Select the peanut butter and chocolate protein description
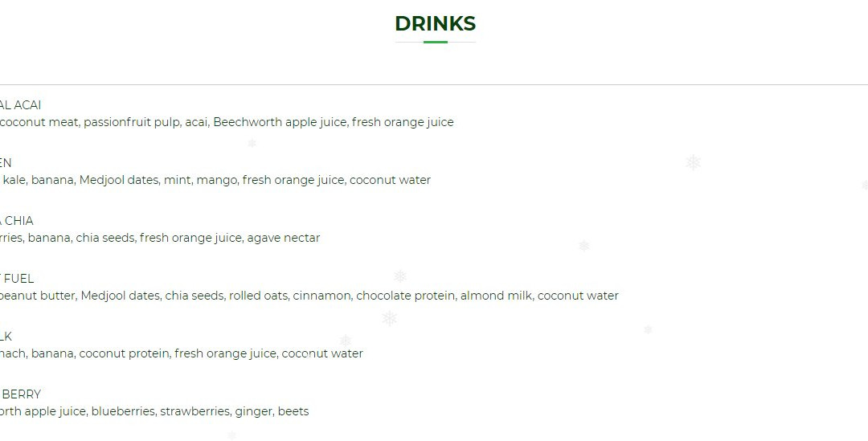Screen dimensions: 868x441 (309, 296)
